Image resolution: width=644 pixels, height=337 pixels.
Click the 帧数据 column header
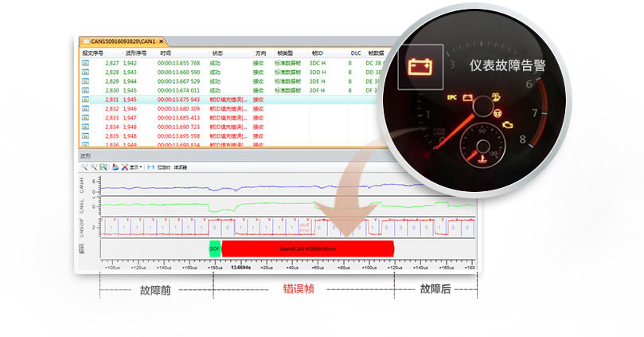pos(376,53)
